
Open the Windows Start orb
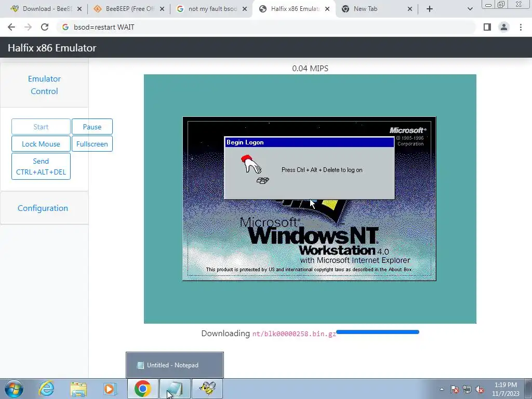[x=14, y=389]
